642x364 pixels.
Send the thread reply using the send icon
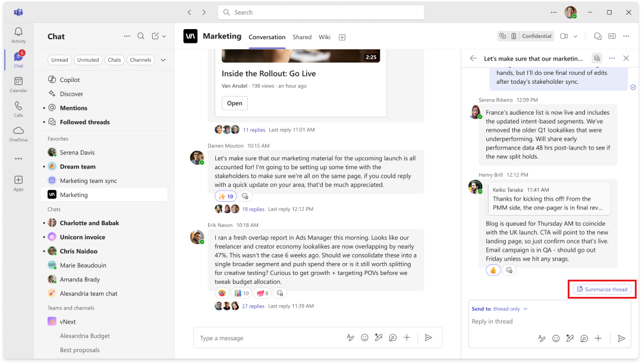(622, 338)
